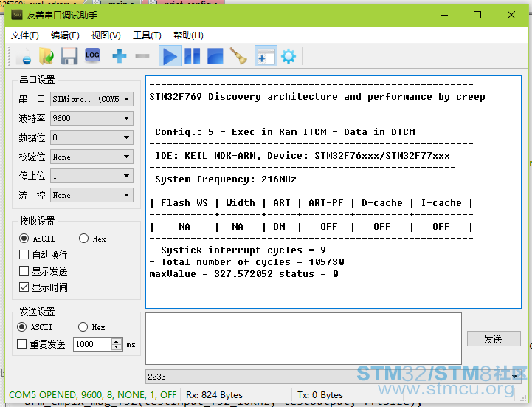This screenshot has width=532, height=407.
Task: Stop the port with the stop icon
Action: [x=215, y=56]
